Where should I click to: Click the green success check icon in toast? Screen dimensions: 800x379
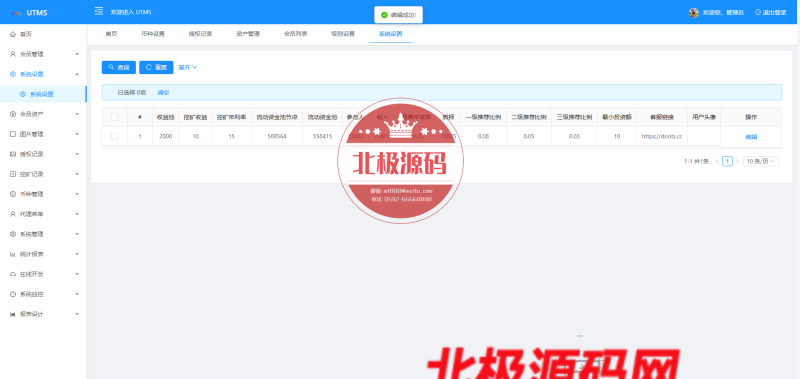coord(384,15)
